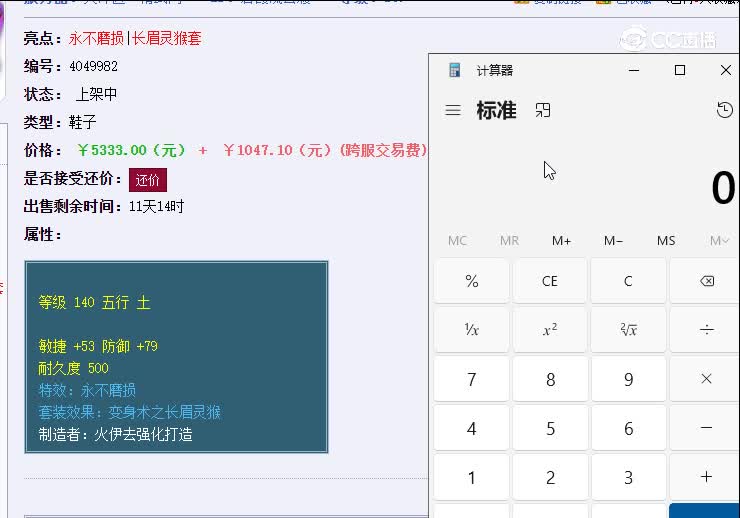
Task: Click the type value 鞋子
Action: click(83, 122)
